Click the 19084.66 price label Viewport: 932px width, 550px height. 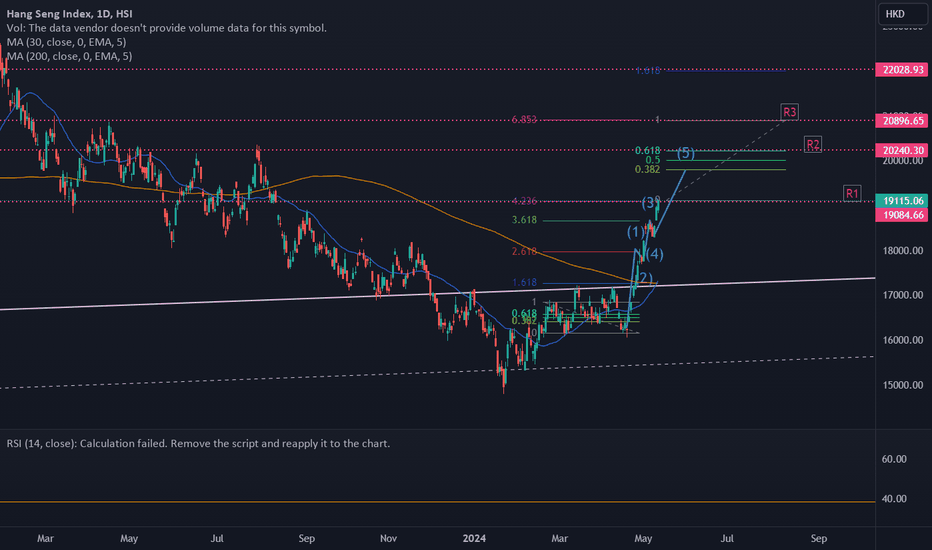click(902, 215)
